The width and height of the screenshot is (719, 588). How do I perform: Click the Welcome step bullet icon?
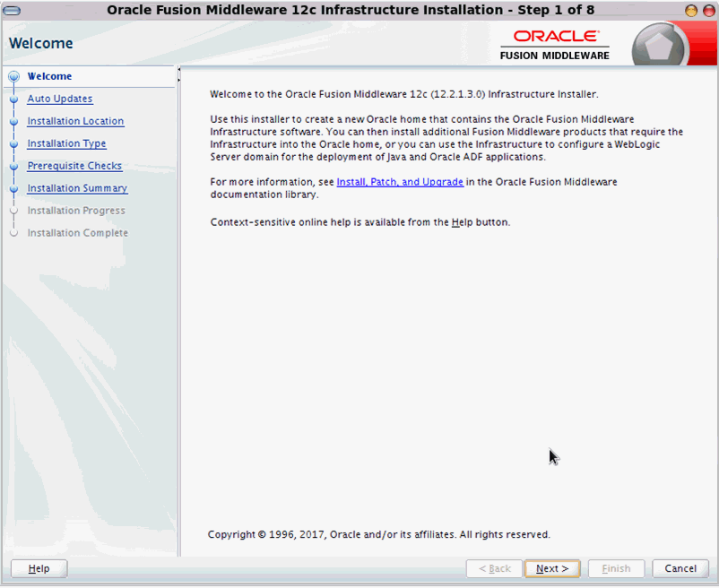[x=14, y=76]
